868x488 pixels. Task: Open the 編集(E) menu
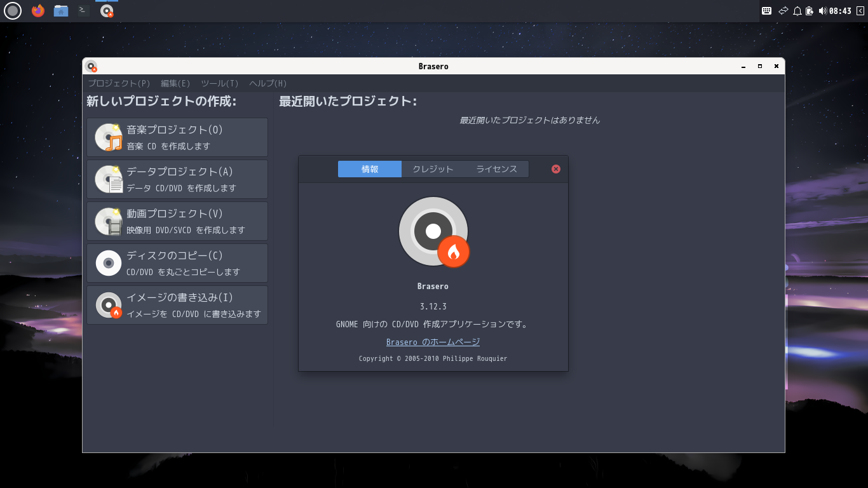click(175, 83)
